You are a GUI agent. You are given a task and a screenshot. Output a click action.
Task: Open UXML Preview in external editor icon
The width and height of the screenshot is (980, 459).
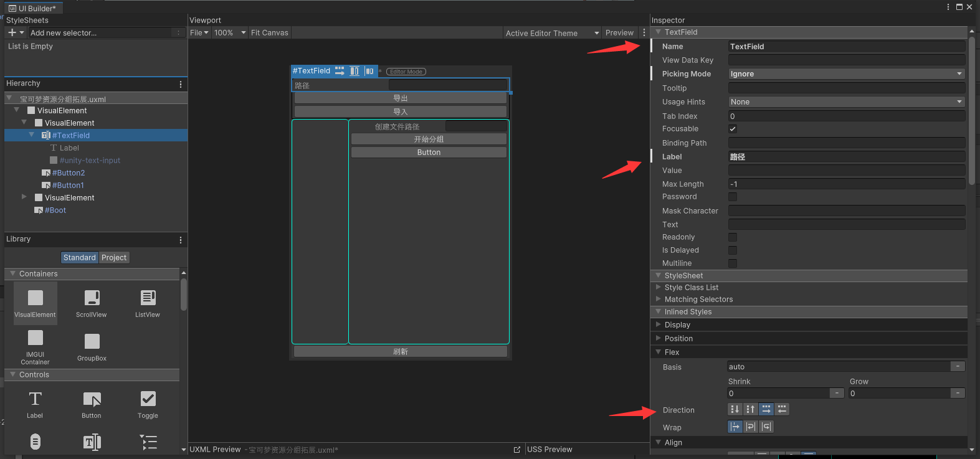pos(517,450)
